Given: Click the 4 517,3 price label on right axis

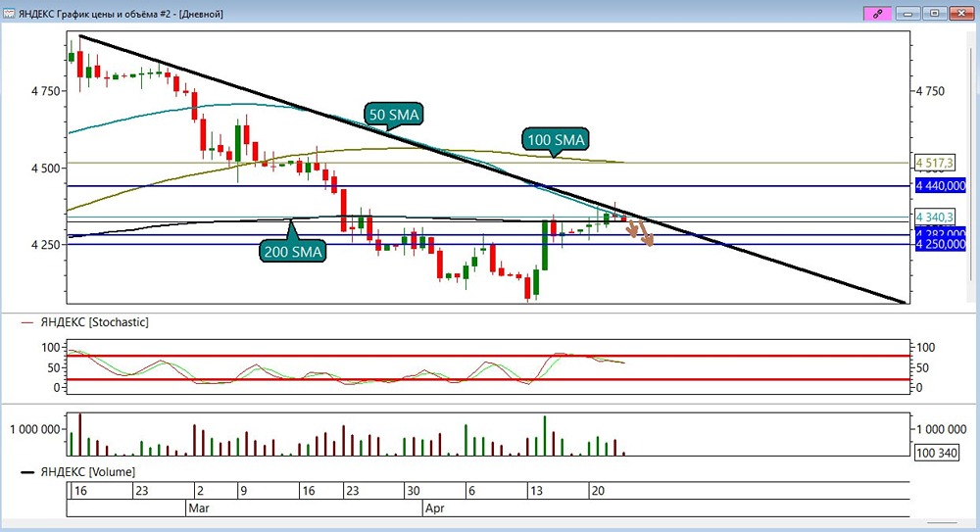Looking at the screenshot, I should point(934,164).
